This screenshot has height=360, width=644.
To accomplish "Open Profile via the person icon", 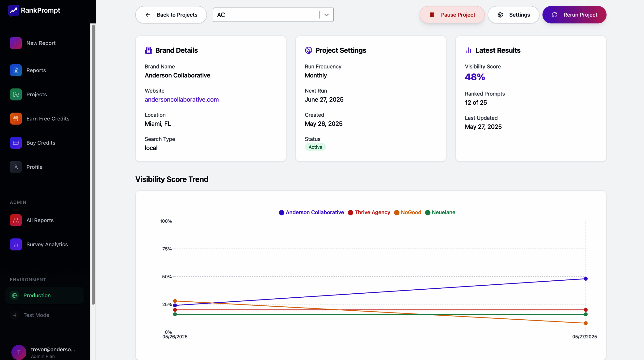I will click(16, 167).
